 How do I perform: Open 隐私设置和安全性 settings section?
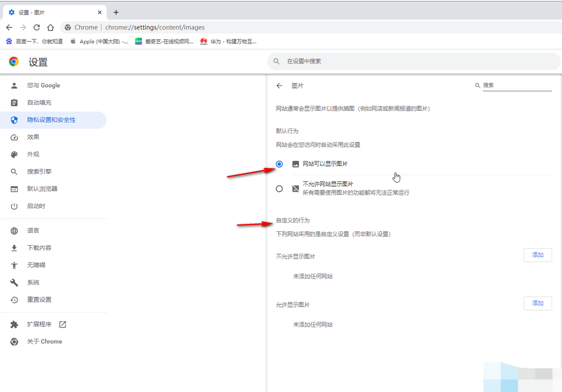51,120
